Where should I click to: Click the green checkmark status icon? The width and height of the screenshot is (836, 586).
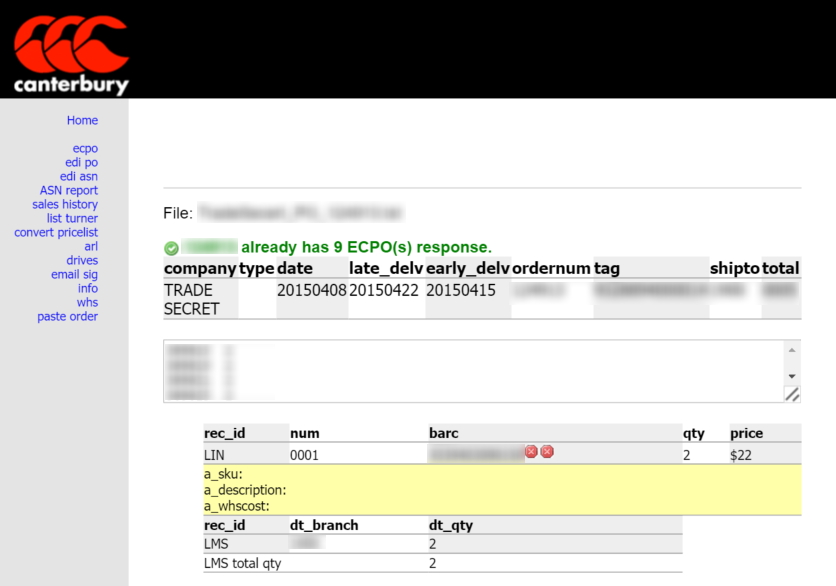171,248
